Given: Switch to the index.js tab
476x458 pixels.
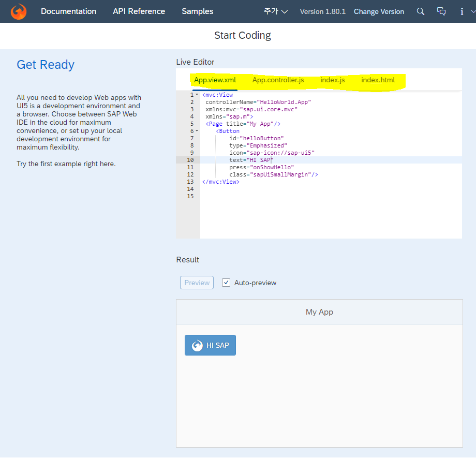Looking at the screenshot, I should click(x=332, y=80).
